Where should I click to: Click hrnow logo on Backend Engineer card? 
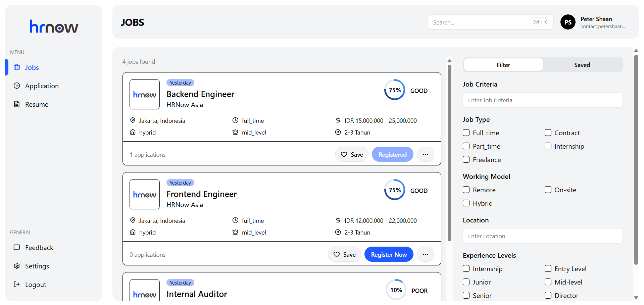click(x=145, y=94)
